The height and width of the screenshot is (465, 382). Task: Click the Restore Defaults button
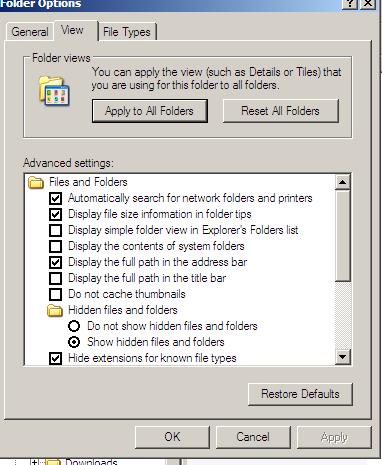(300, 394)
